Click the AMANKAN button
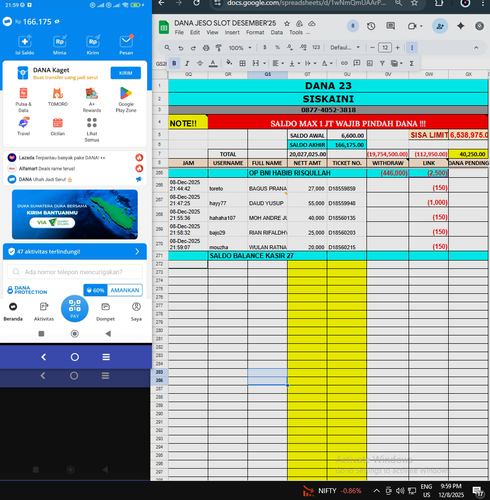Screen dimensions: 490x500 point(125,290)
